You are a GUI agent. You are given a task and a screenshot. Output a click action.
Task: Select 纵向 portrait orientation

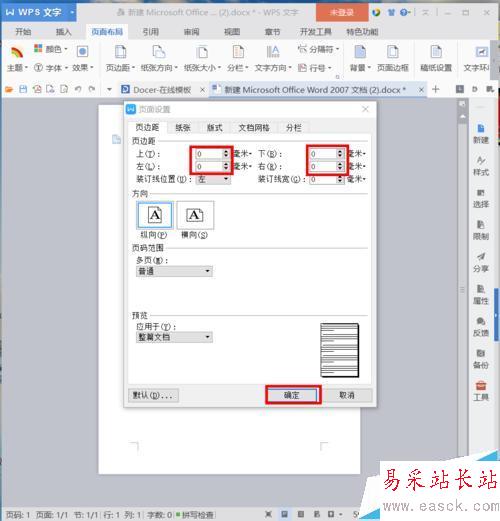click(155, 215)
